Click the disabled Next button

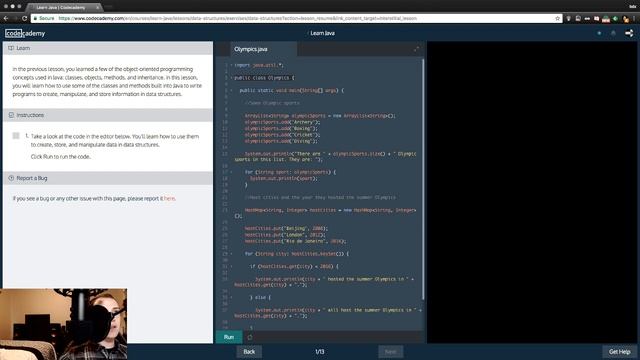pyautogui.click(x=391, y=351)
